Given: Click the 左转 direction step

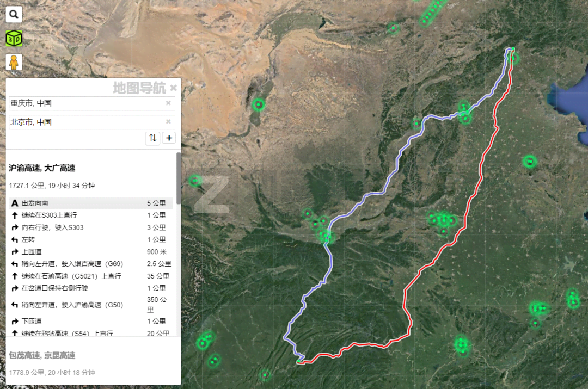Looking at the screenshot, I should point(82,239).
